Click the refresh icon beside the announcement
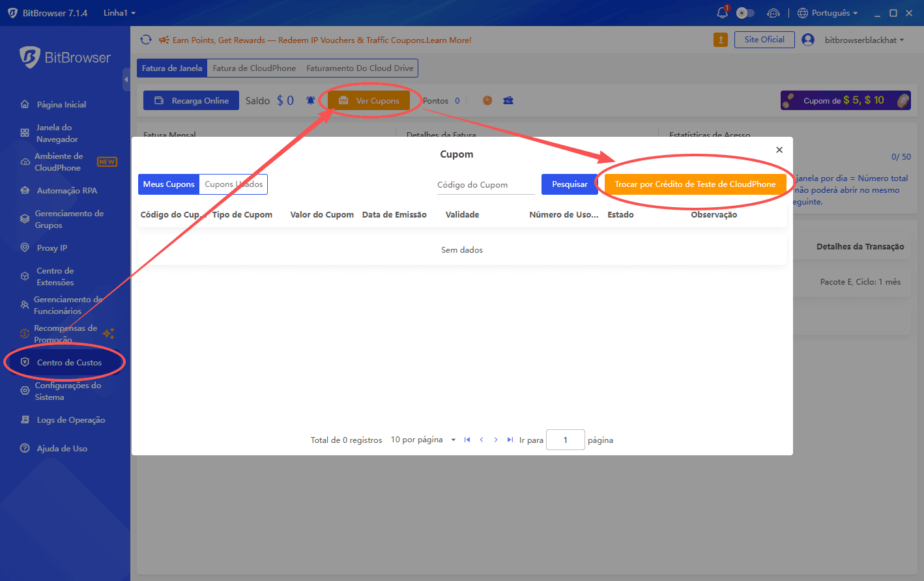 pos(146,40)
